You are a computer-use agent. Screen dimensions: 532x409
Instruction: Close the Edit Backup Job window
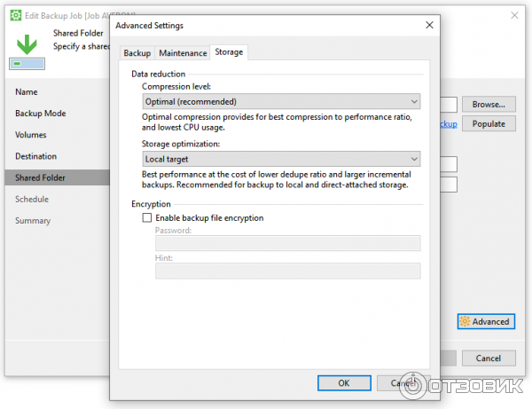pyautogui.click(x=514, y=15)
